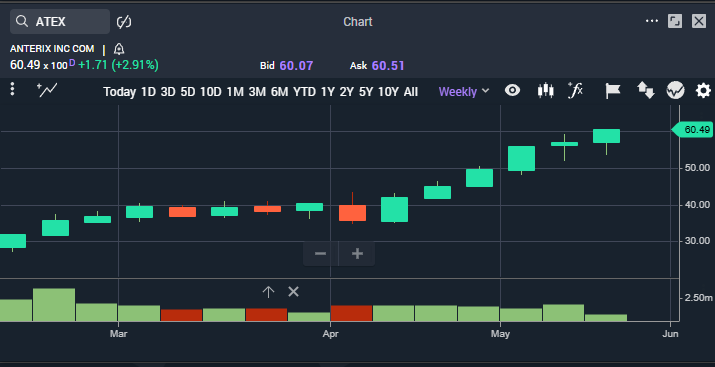Screen dimensions: 715x367
Task: Click the link/unlink symbol icon beside search
Action: [124, 21]
